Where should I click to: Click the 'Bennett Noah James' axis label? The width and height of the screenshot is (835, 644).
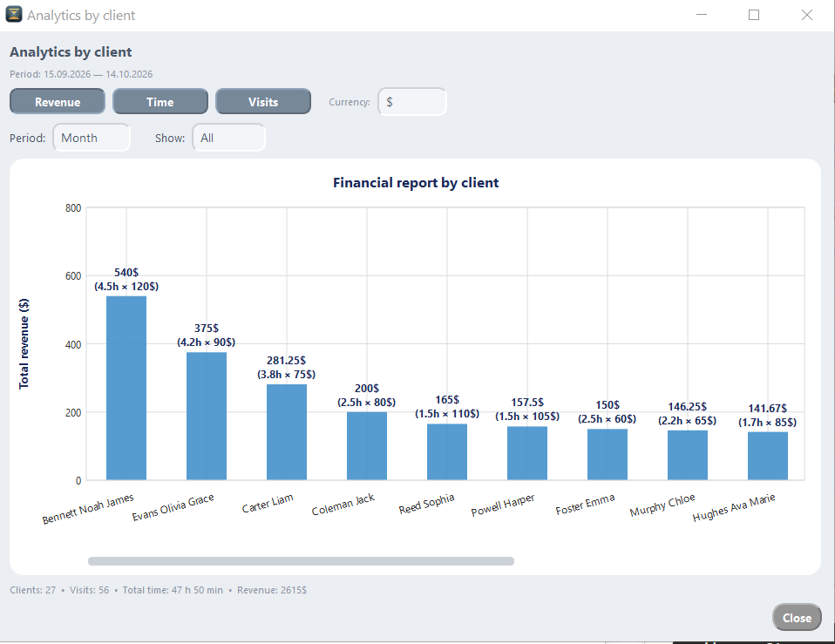pyautogui.click(x=88, y=509)
